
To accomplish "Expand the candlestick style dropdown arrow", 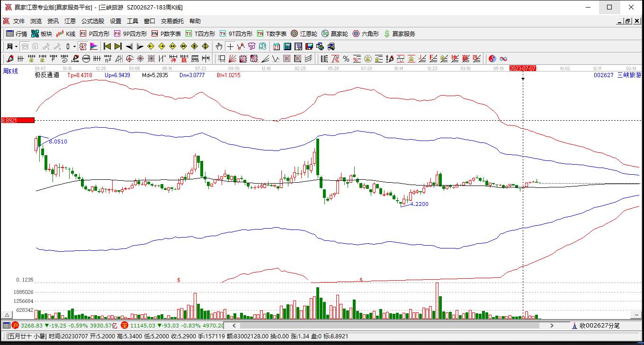I will pos(75,46).
